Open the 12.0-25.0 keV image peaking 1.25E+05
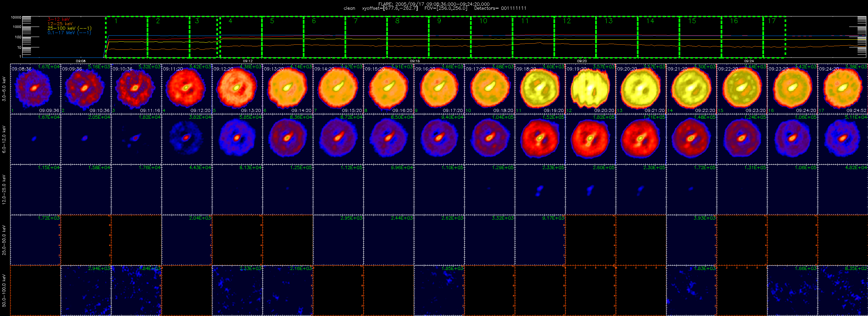Image resolution: width=868 pixels, height=316 pixels. [288, 190]
